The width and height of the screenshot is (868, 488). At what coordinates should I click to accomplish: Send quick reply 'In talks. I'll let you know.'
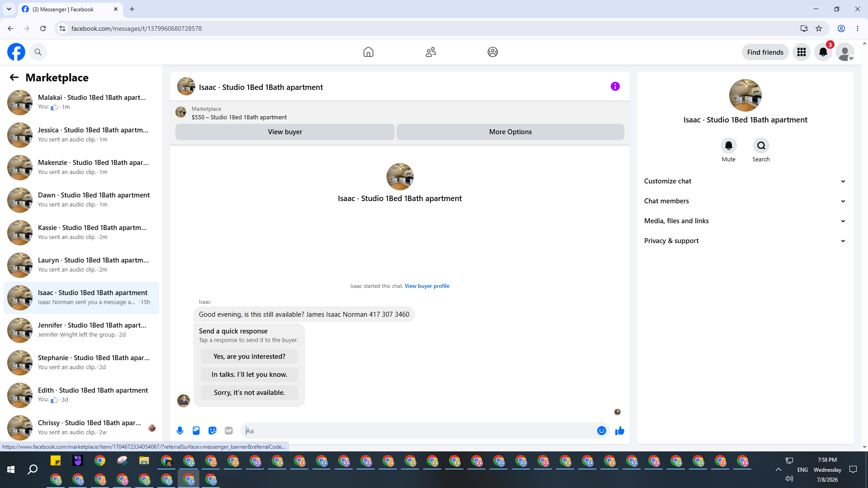[x=249, y=375]
